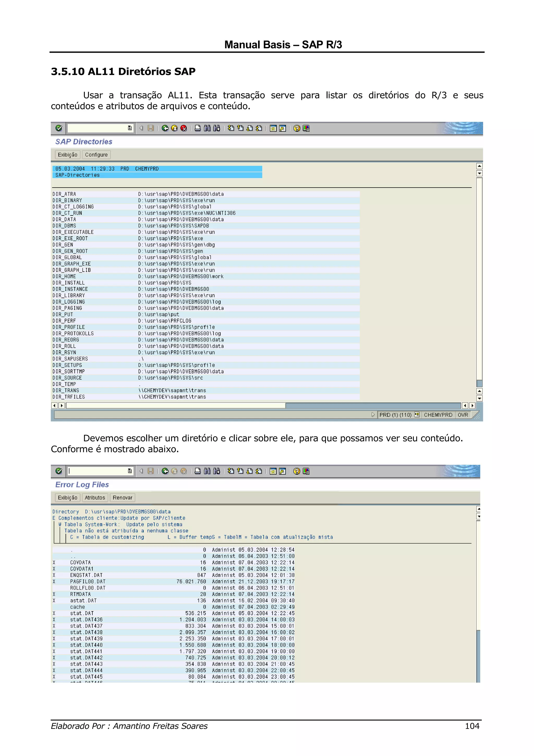This screenshot has width=534, height=756.
Task: Select the stat.DAT445 file entry
Action: (x=174, y=677)
